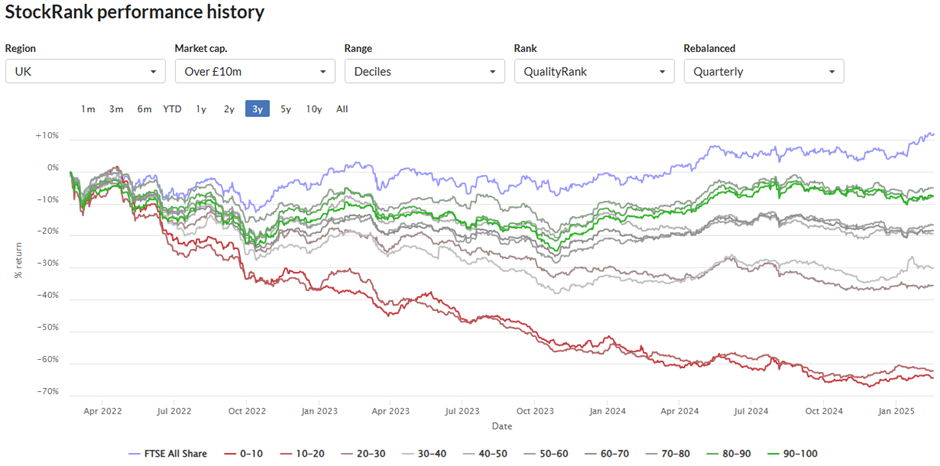Viewport: 940px width, 466px height.
Task: Toggle the FTSE All Share legend series
Action: click(168, 454)
